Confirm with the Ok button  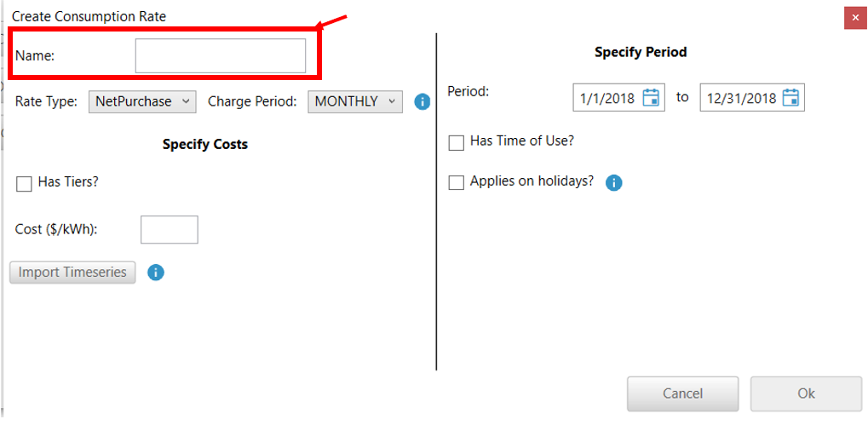[806, 393]
